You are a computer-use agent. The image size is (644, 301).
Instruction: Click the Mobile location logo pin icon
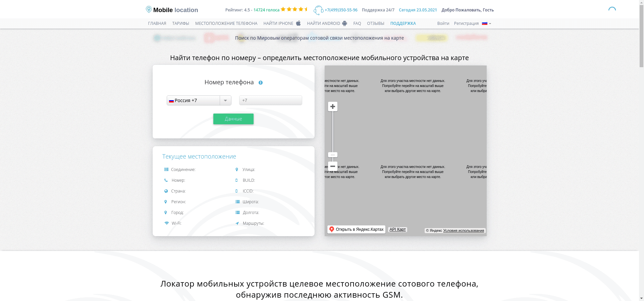(149, 9)
